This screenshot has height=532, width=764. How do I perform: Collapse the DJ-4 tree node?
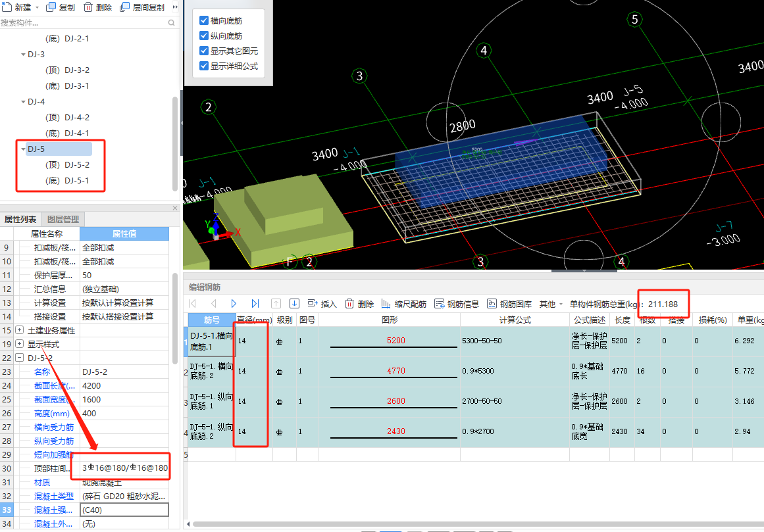[24, 102]
